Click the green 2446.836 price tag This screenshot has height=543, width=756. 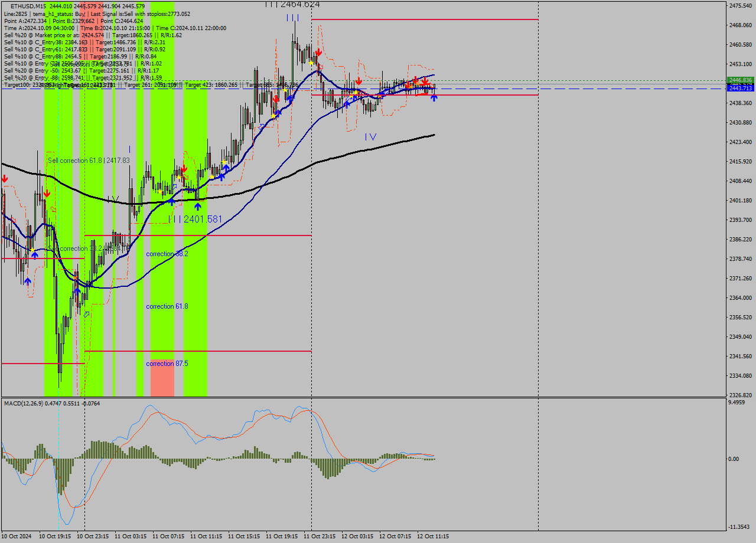[x=740, y=80]
